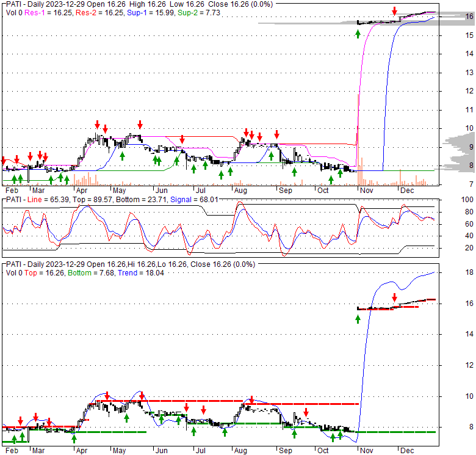
Task: Click the Mar label on the bottom chart's axis
Action: pos(38,451)
